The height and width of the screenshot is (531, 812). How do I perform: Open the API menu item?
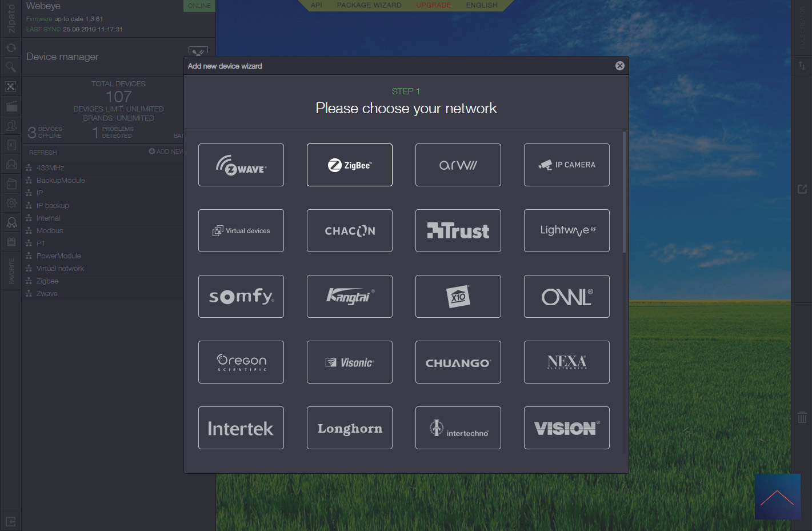coord(317,5)
